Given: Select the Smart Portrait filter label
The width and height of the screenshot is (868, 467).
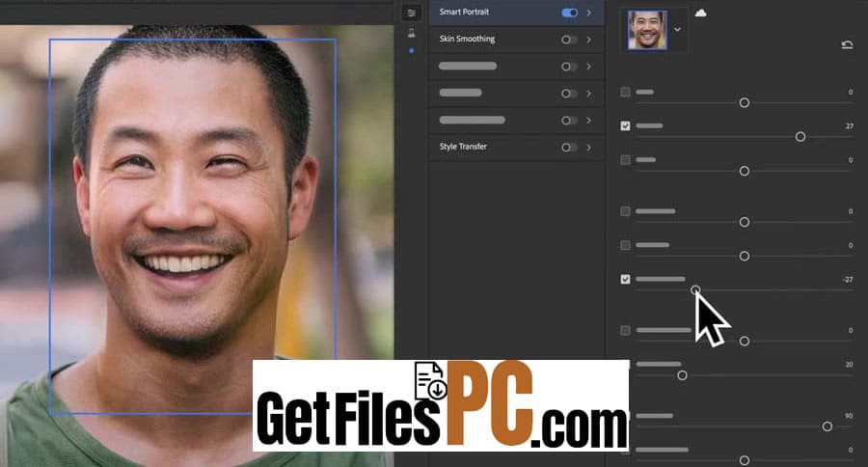Looking at the screenshot, I should point(464,12).
